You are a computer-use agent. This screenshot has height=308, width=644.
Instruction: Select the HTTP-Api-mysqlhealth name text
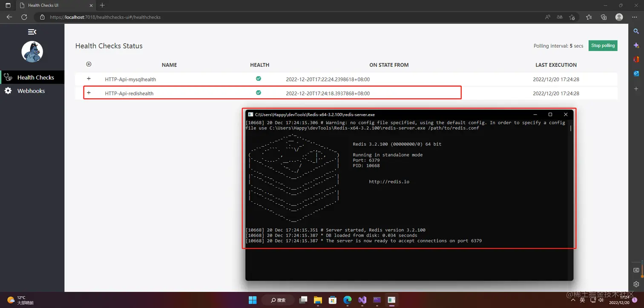click(x=130, y=80)
